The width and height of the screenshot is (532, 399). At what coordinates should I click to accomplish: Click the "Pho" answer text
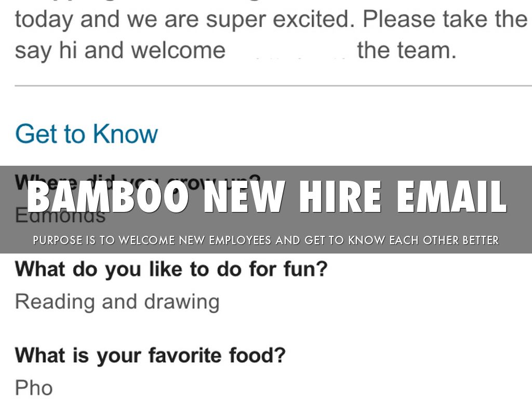click(x=34, y=388)
